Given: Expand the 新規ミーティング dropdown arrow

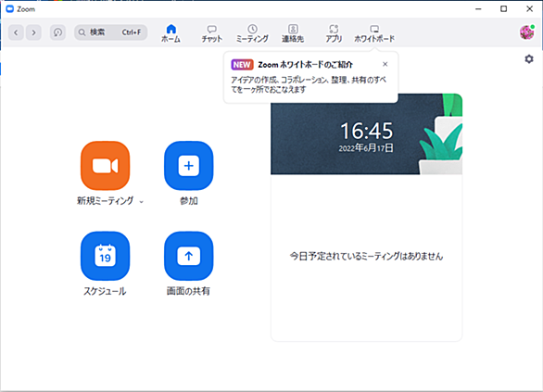Looking at the screenshot, I should [141, 201].
